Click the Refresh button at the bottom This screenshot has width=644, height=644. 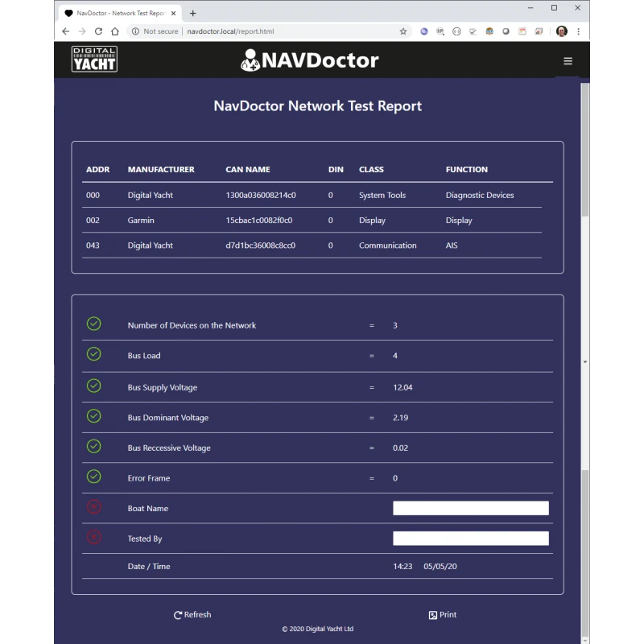[192, 615]
